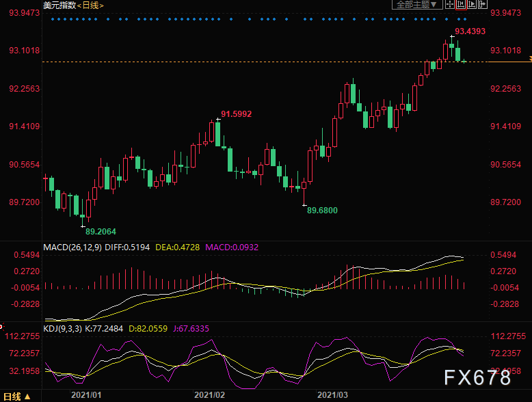
Task: Expand the 日线 period selector at bottom-left
Action: click(16, 397)
